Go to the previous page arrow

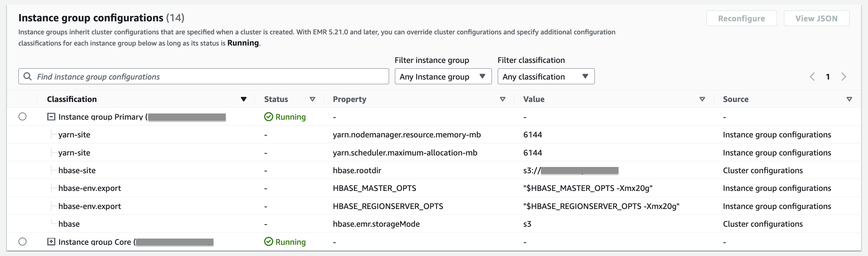pos(813,77)
